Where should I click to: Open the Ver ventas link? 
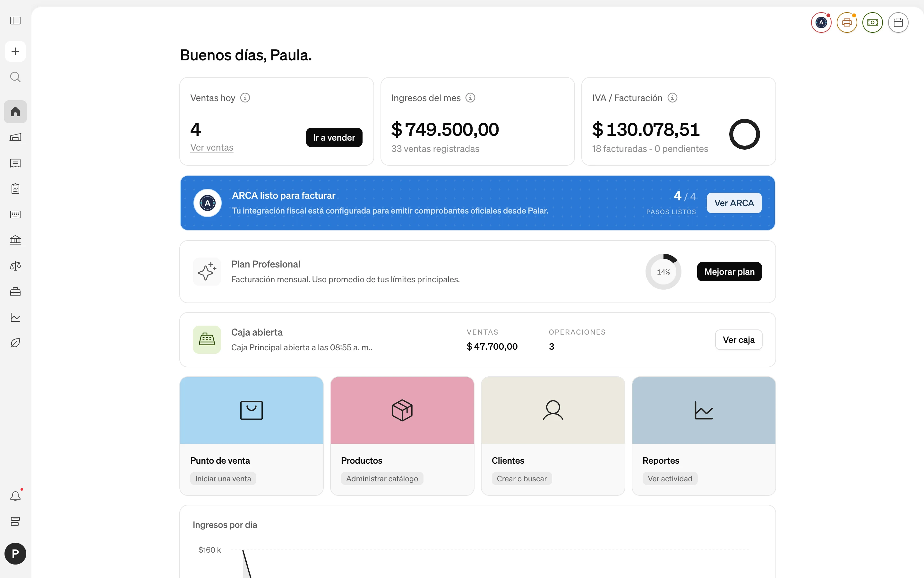click(x=211, y=148)
